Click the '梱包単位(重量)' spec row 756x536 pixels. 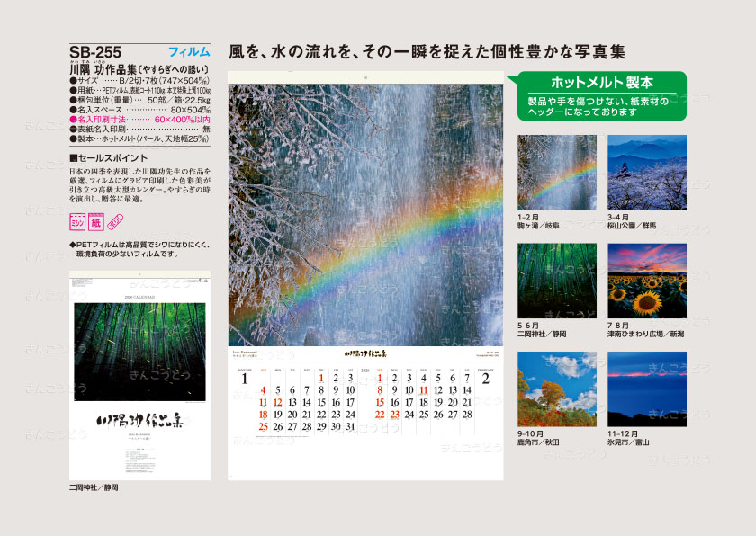coord(139,100)
